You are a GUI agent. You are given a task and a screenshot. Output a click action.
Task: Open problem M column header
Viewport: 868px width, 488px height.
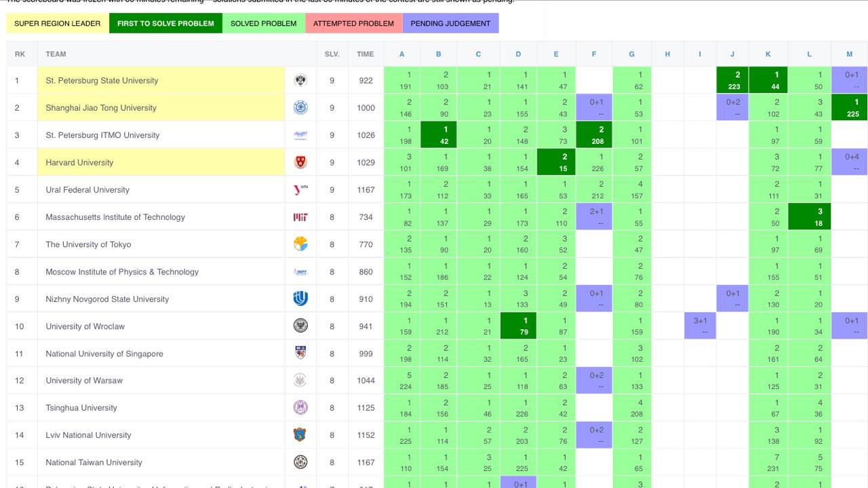coord(850,54)
